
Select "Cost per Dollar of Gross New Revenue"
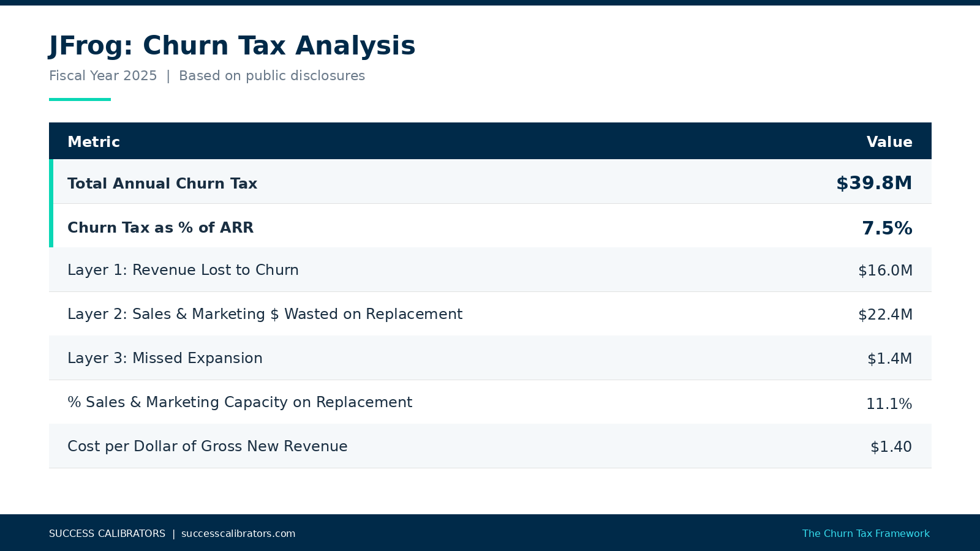(208, 446)
